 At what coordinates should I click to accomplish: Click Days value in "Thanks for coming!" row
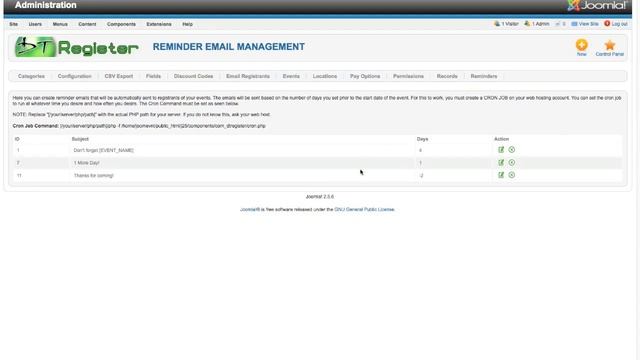(x=421, y=176)
